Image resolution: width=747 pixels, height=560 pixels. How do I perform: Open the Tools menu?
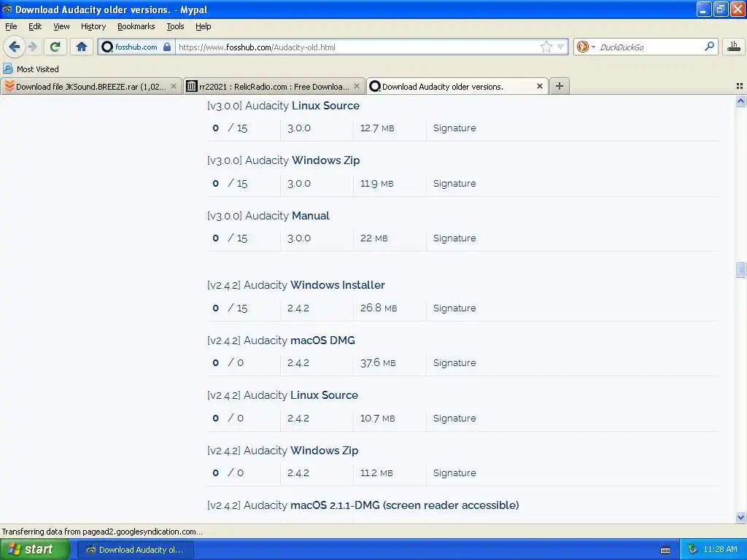coord(175,26)
